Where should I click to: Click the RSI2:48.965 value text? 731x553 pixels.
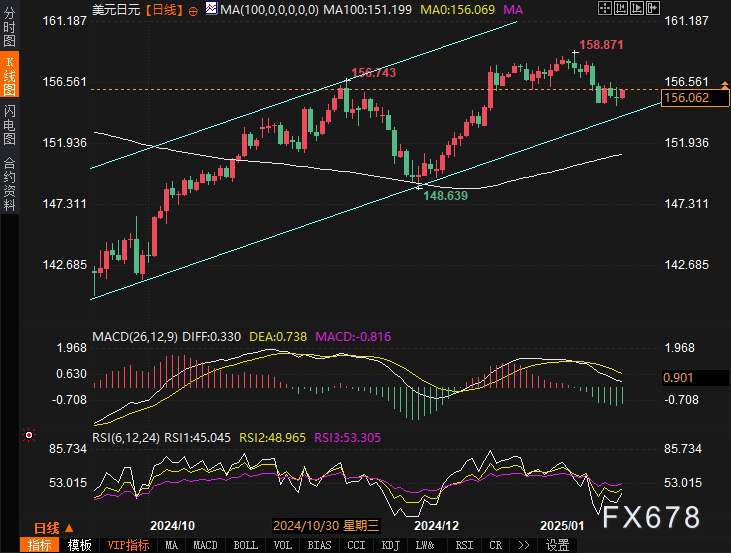[272, 438]
